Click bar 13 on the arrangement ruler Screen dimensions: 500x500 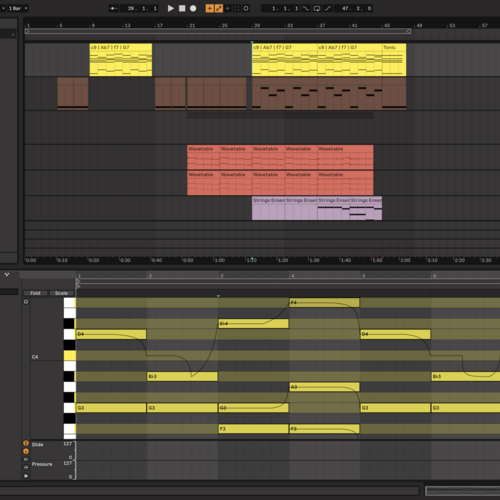127,25
